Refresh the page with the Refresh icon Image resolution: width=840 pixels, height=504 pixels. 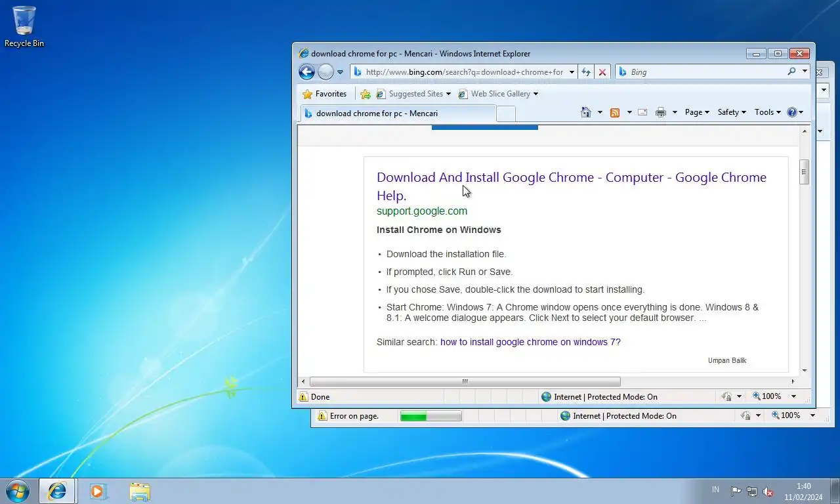586,72
